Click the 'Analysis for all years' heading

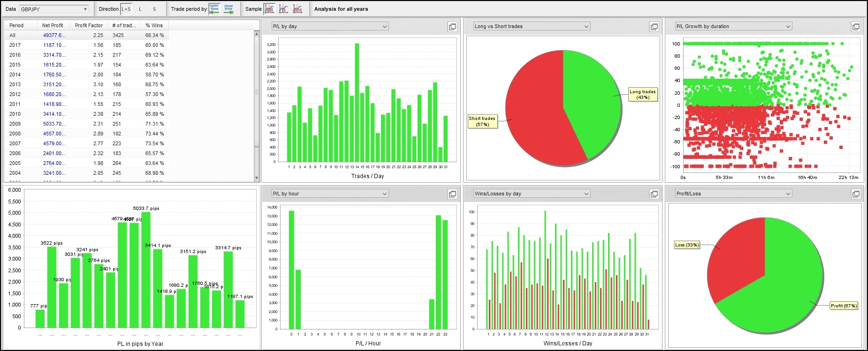point(341,9)
